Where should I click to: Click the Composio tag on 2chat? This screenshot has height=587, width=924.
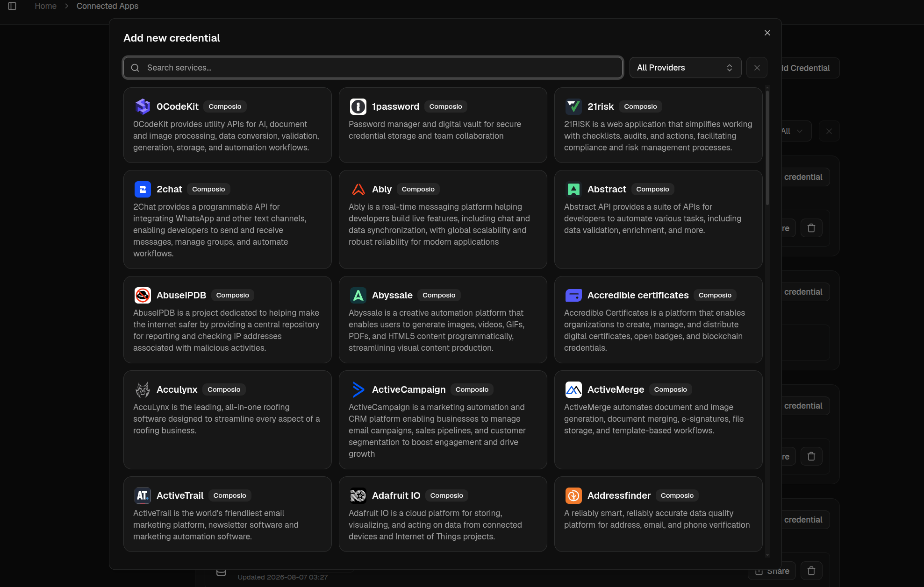208,189
